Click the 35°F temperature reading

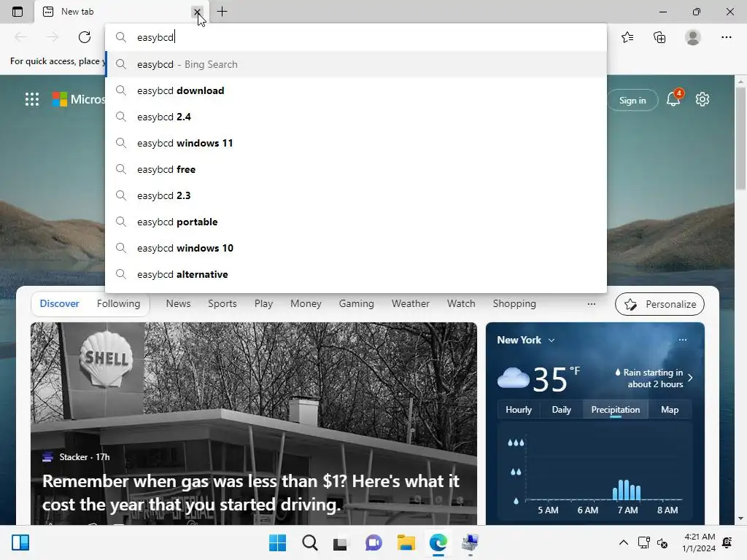(557, 379)
